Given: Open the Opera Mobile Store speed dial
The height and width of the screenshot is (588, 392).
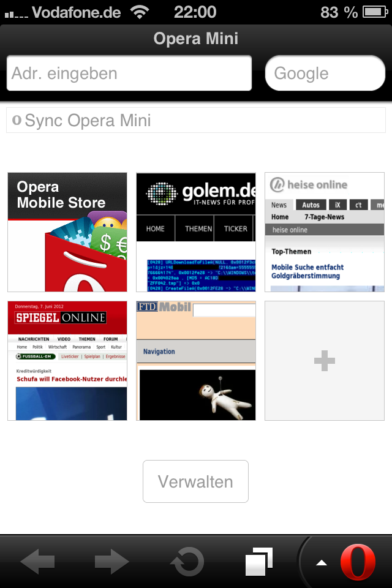Looking at the screenshot, I should click(x=67, y=232).
